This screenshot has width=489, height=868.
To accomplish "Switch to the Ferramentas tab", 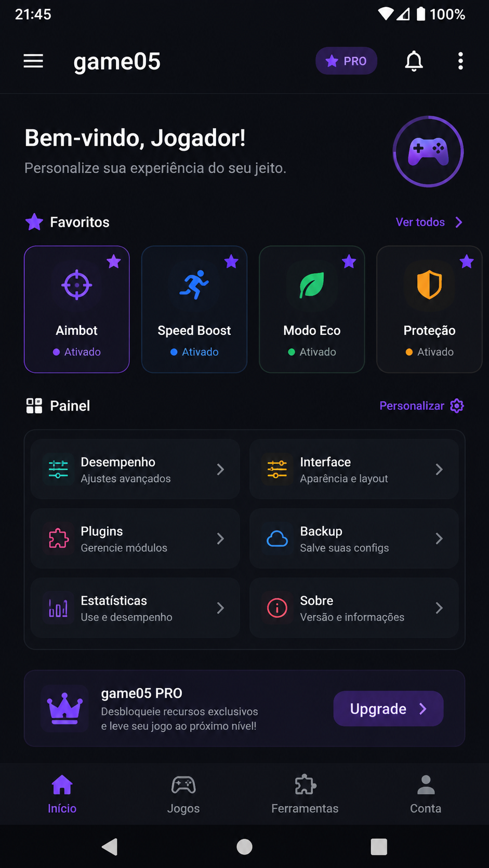I will pyautogui.click(x=305, y=794).
